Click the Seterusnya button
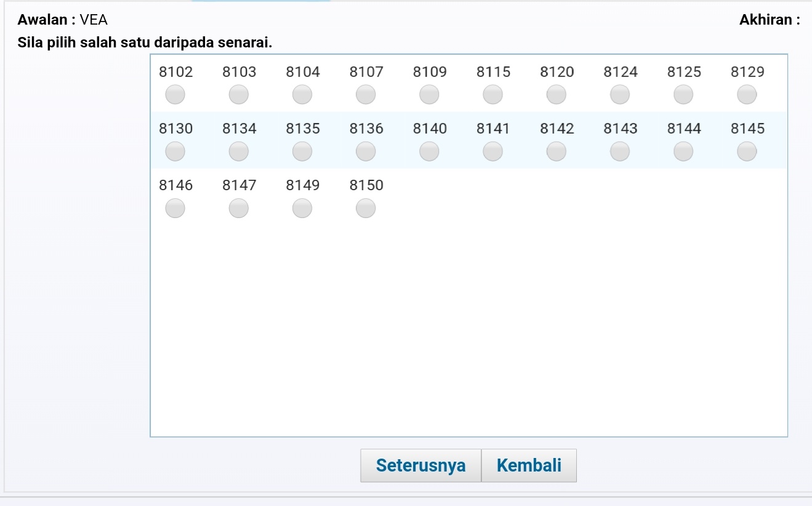The image size is (812, 506). [420, 465]
